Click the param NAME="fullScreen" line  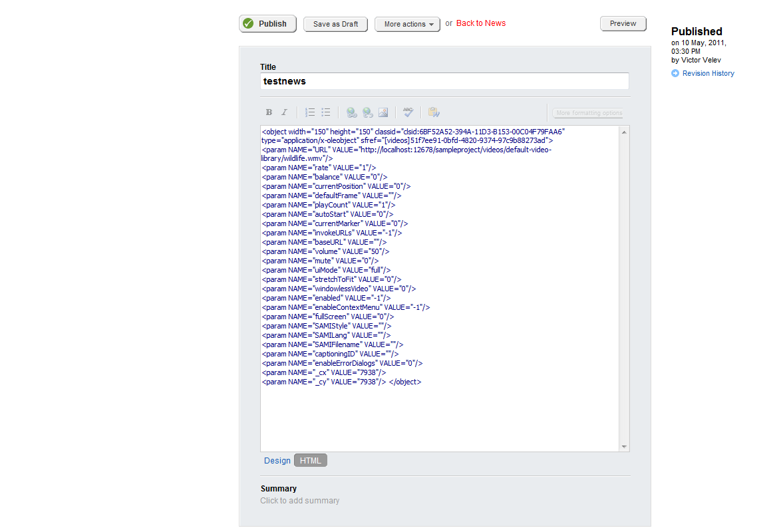[327, 317]
